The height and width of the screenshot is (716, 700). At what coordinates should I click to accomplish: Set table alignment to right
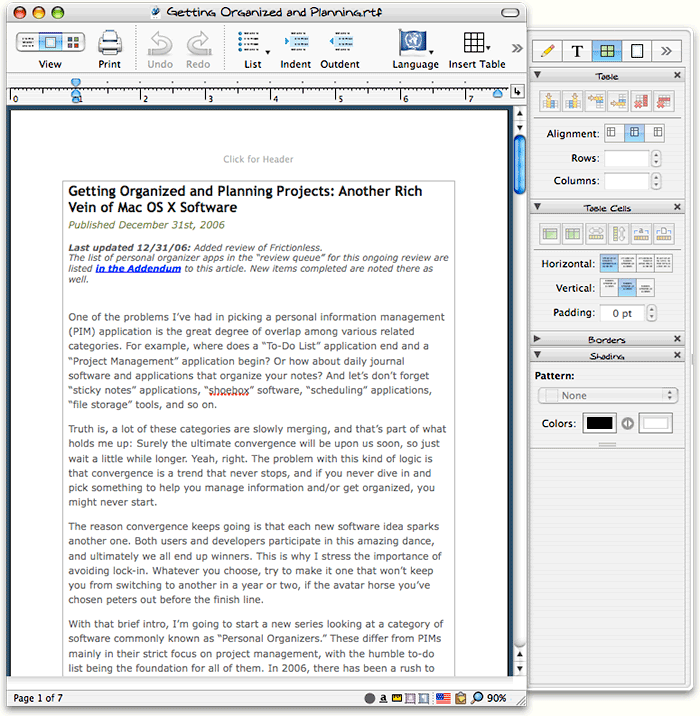(657, 133)
